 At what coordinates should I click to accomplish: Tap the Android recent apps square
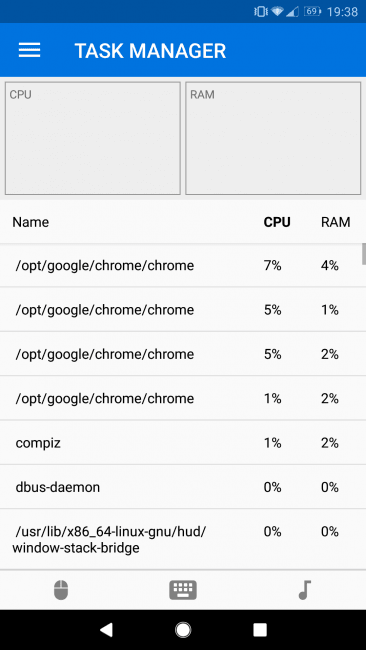[260, 630]
